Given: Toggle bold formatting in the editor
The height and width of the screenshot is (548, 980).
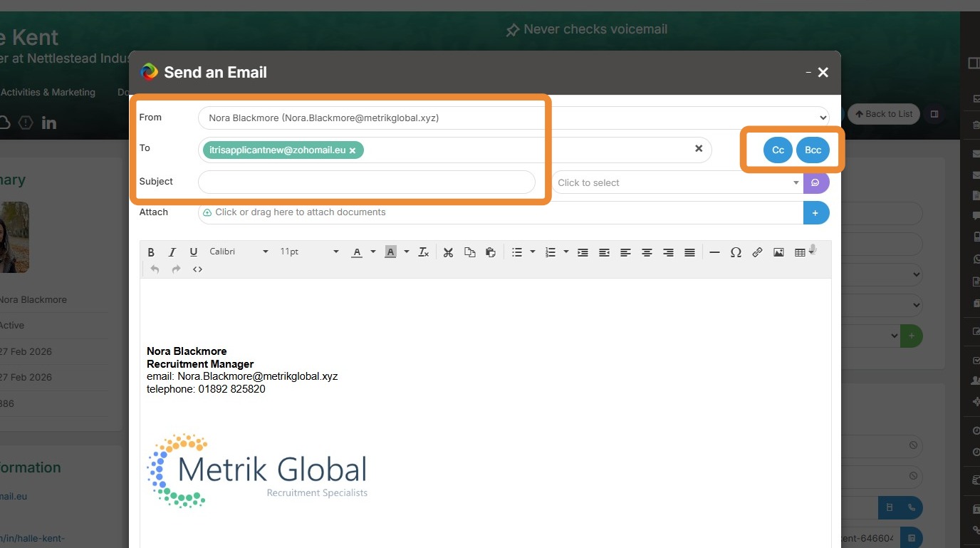Looking at the screenshot, I should (x=151, y=252).
